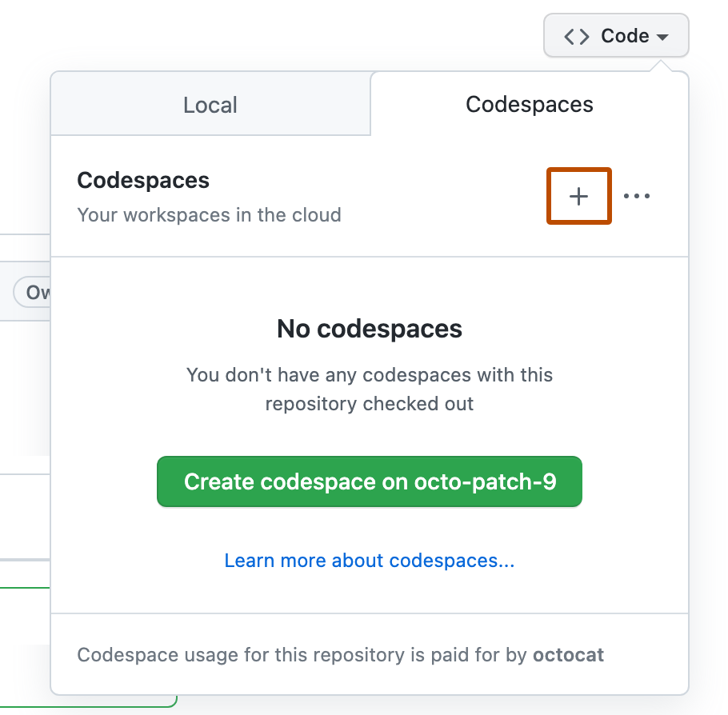Click the No codespaces heading
This screenshot has height=715, width=728.
(x=370, y=329)
